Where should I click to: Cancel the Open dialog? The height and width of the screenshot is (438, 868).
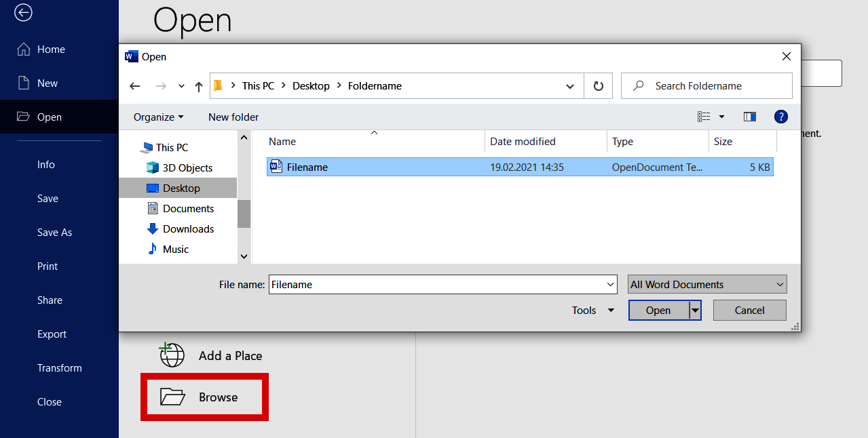749,310
